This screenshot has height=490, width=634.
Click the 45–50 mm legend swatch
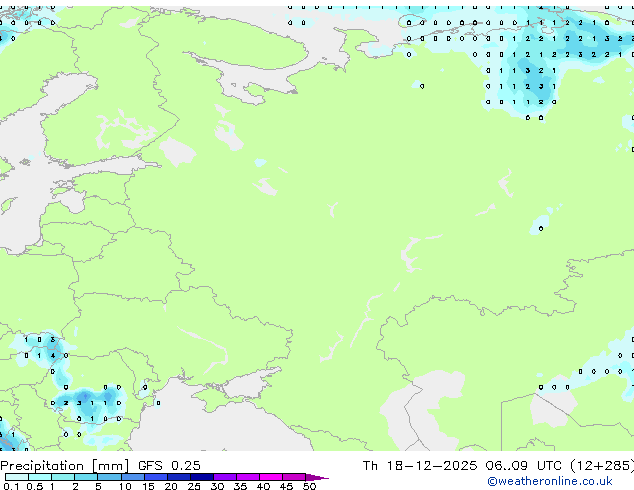coord(294,477)
